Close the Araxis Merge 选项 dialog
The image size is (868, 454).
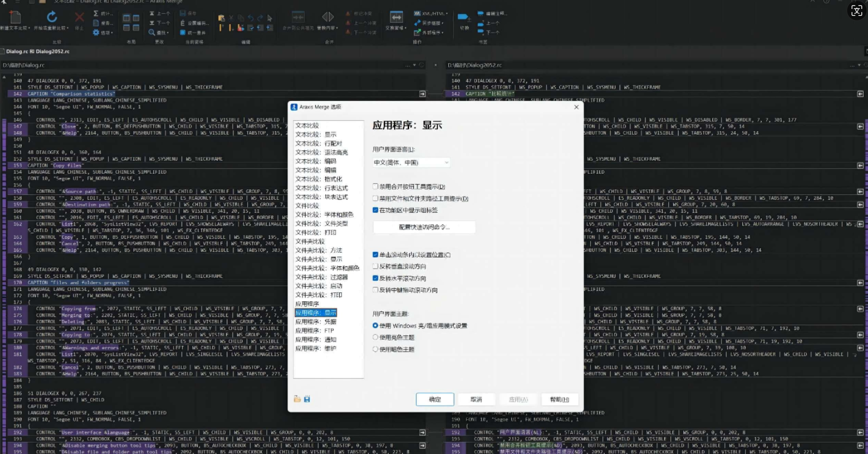point(576,107)
